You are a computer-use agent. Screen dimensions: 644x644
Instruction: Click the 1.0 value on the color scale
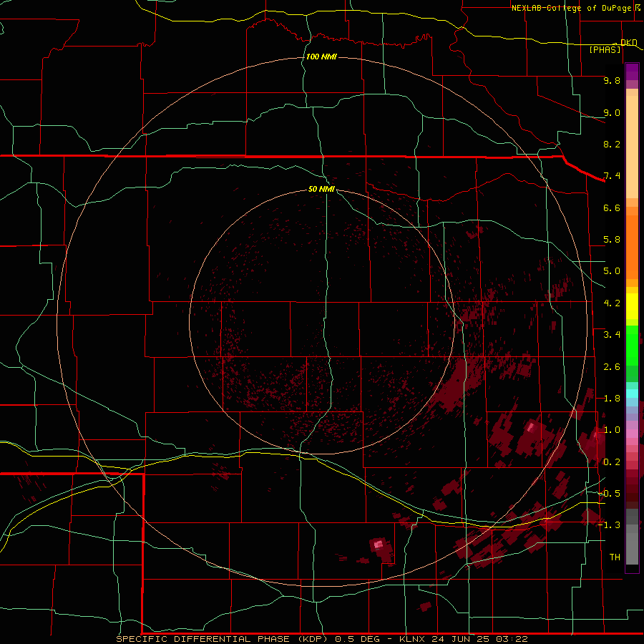click(x=612, y=430)
